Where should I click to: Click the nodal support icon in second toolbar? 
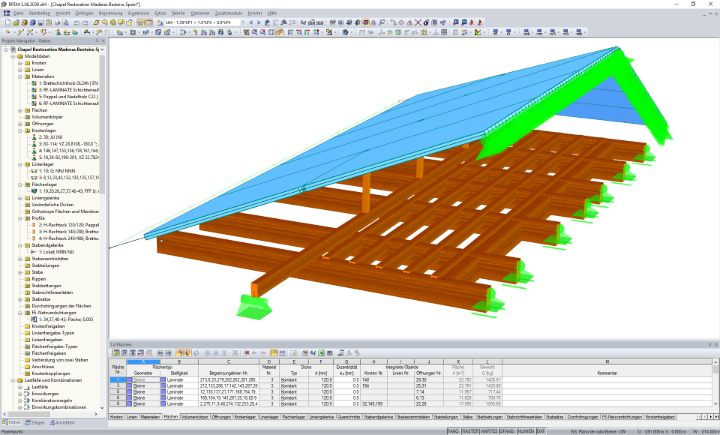(x=58, y=32)
